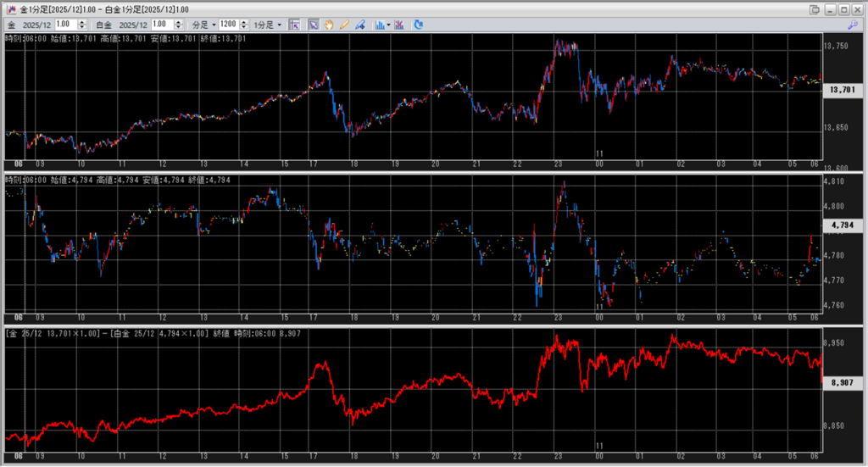Toggle the crosshair cursor data display icon
The width and height of the screenshot is (868, 467).
click(295, 25)
